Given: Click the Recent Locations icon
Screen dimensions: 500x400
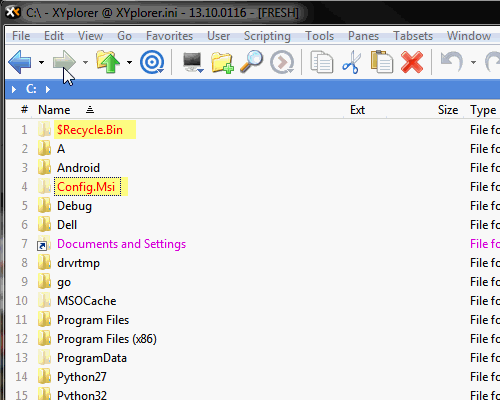Looking at the screenshot, I should 282,62.
